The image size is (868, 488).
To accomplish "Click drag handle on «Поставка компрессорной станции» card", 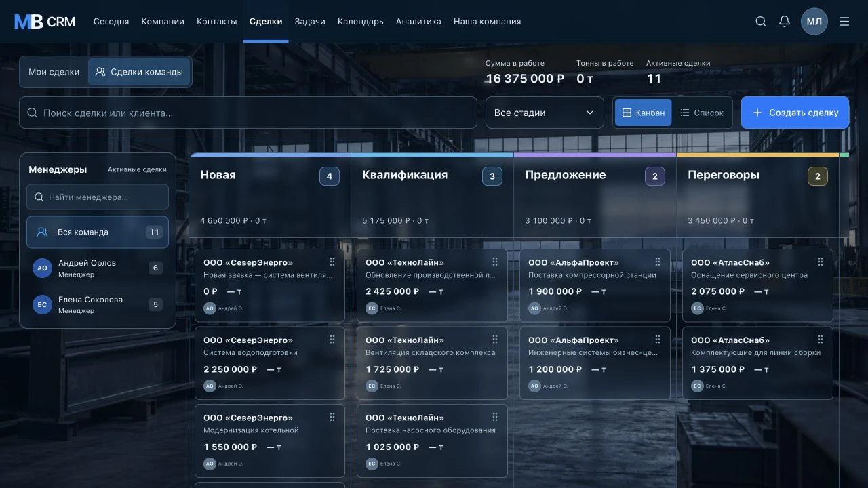I will pyautogui.click(x=658, y=262).
